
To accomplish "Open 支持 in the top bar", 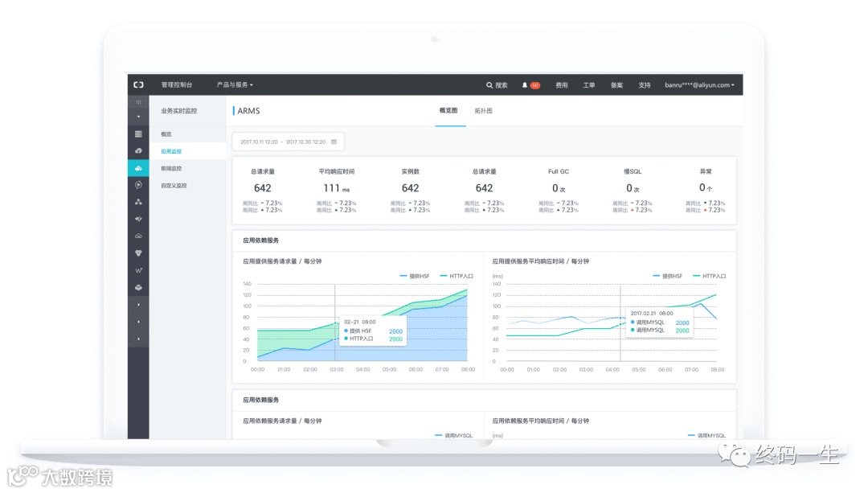I will (645, 85).
